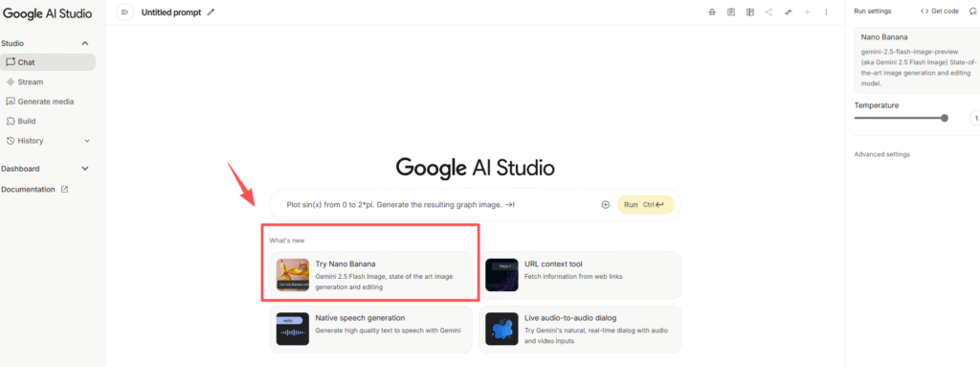Click the Live audio-to-audio blue thumbnail
Viewport: 980px width, 367px height.
coord(501,329)
